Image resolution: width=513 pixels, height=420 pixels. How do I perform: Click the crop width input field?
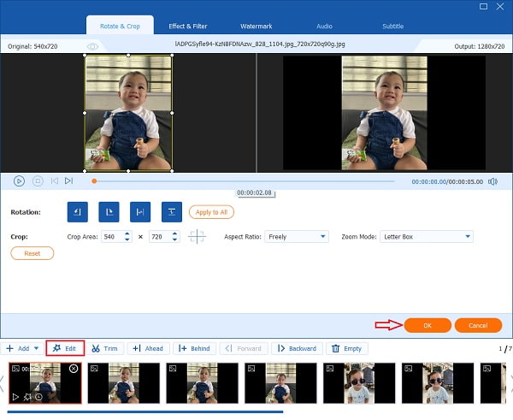112,237
